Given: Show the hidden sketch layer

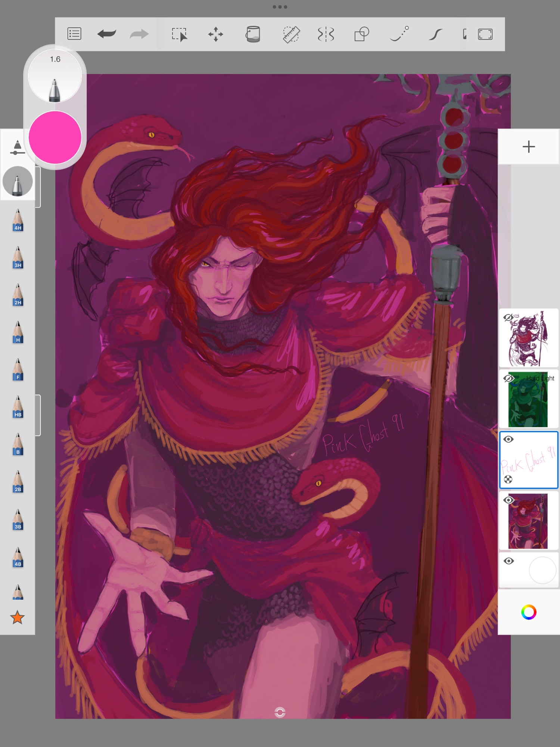Looking at the screenshot, I should coord(508,317).
